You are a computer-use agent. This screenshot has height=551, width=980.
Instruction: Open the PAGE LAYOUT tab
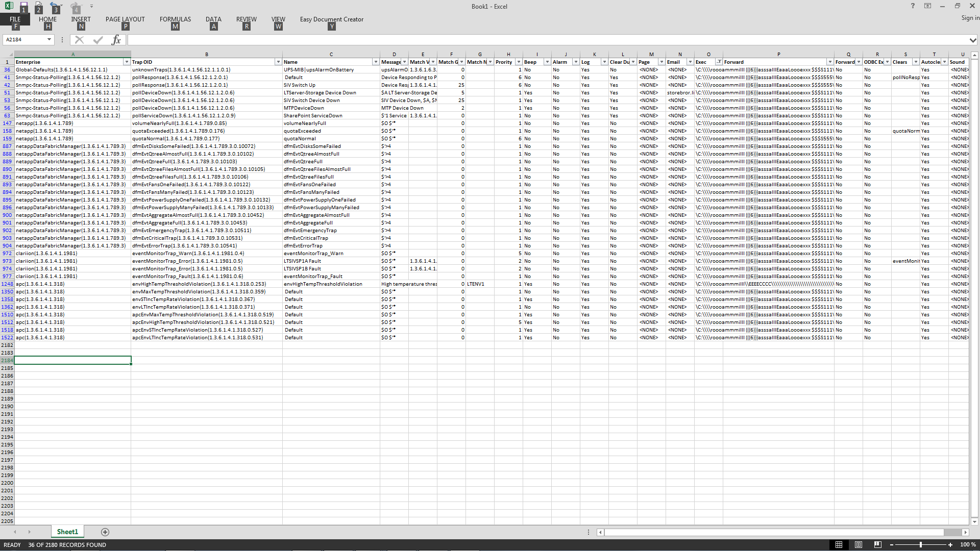click(x=125, y=19)
